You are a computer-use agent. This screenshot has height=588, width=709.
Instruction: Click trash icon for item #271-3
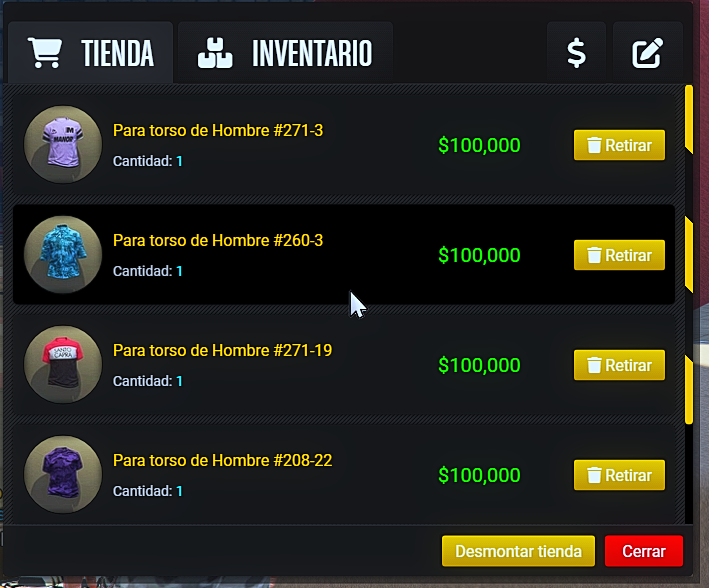(594, 145)
